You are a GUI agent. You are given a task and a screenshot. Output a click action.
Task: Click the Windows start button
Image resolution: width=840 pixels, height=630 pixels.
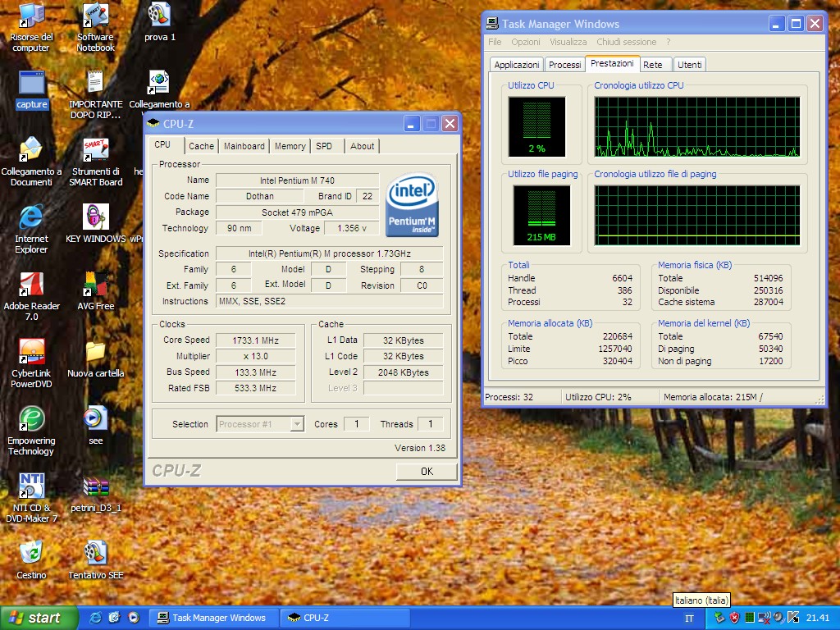coord(39,618)
